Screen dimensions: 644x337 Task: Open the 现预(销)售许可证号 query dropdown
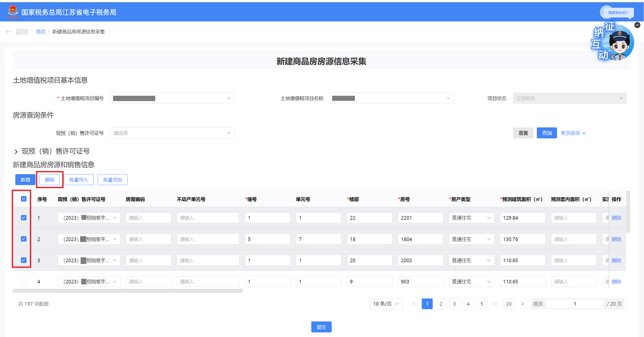click(x=172, y=133)
